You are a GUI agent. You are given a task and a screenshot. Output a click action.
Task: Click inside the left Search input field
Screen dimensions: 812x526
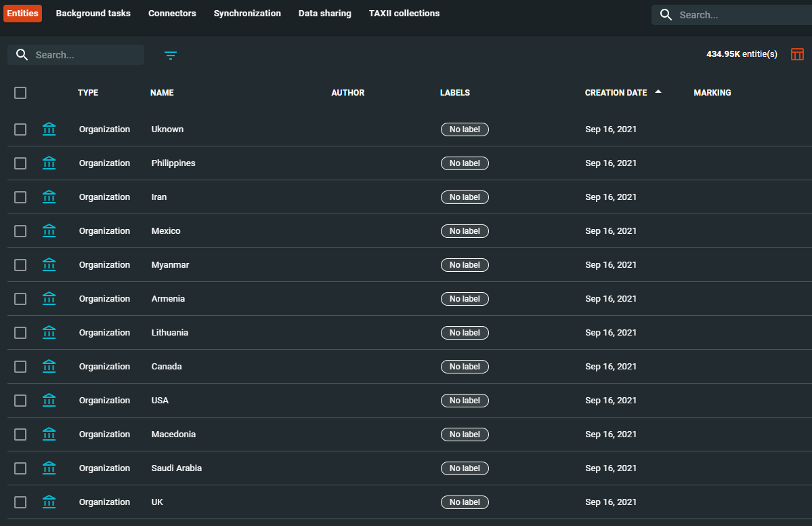[x=81, y=54]
